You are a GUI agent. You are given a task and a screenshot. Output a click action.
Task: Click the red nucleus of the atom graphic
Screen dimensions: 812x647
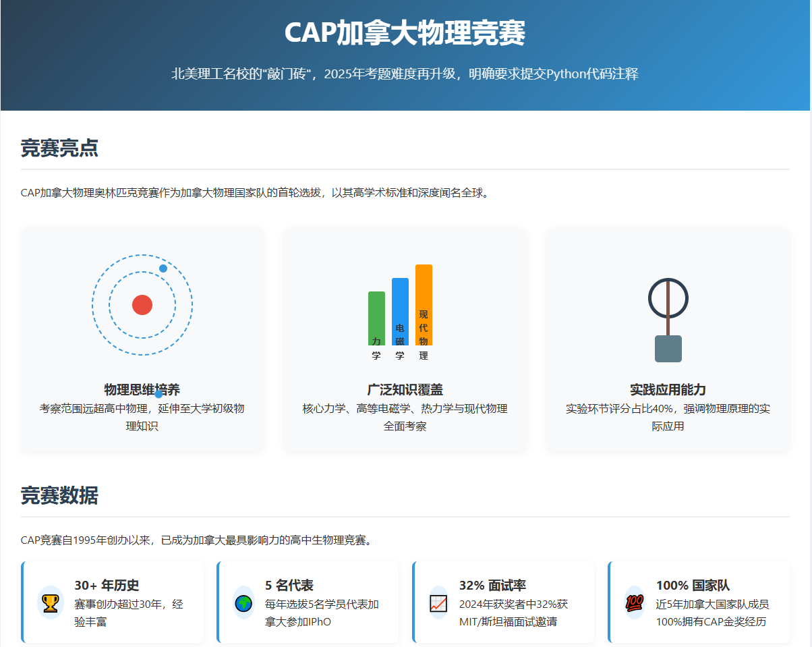[x=142, y=305]
